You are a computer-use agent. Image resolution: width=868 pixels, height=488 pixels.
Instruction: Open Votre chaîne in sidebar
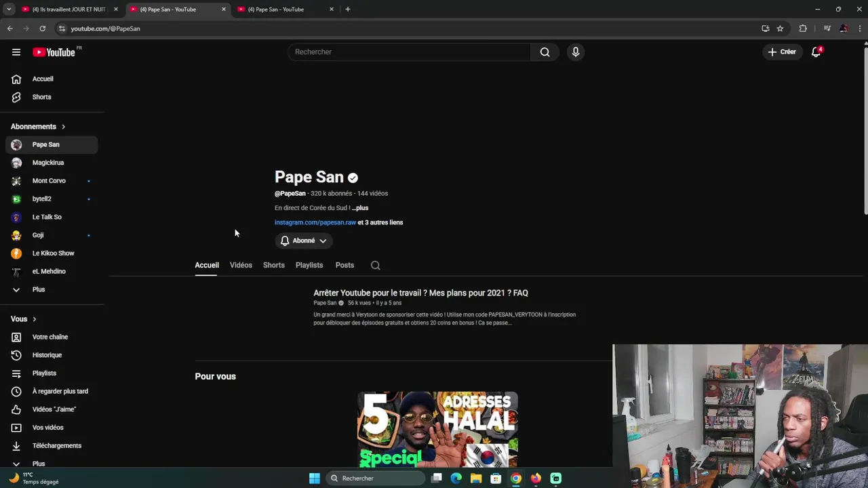(x=52, y=337)
